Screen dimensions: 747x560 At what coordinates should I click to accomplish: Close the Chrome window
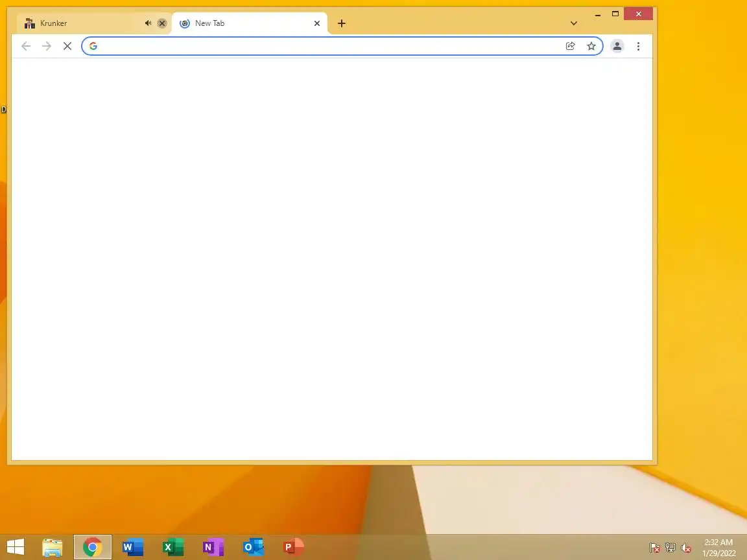[638, 14]
